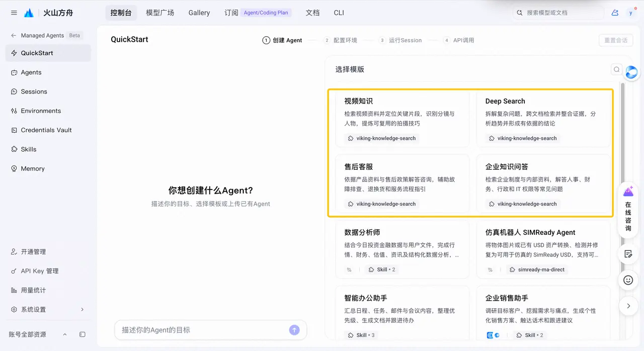Click the 火山方舟 mountain logo
Viewport: 644px width, 351px height.
click(x=29, y=13)
